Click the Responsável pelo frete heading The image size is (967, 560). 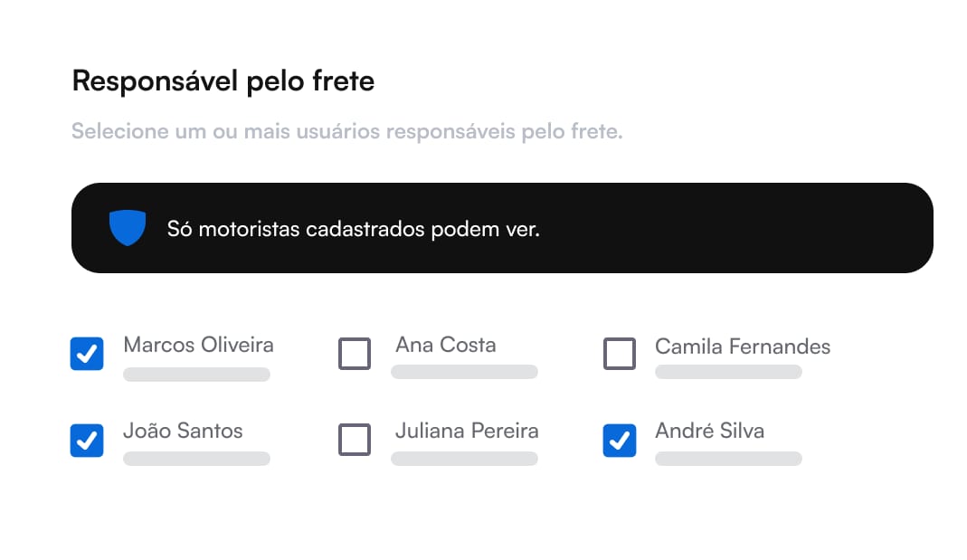pos(223,81)
